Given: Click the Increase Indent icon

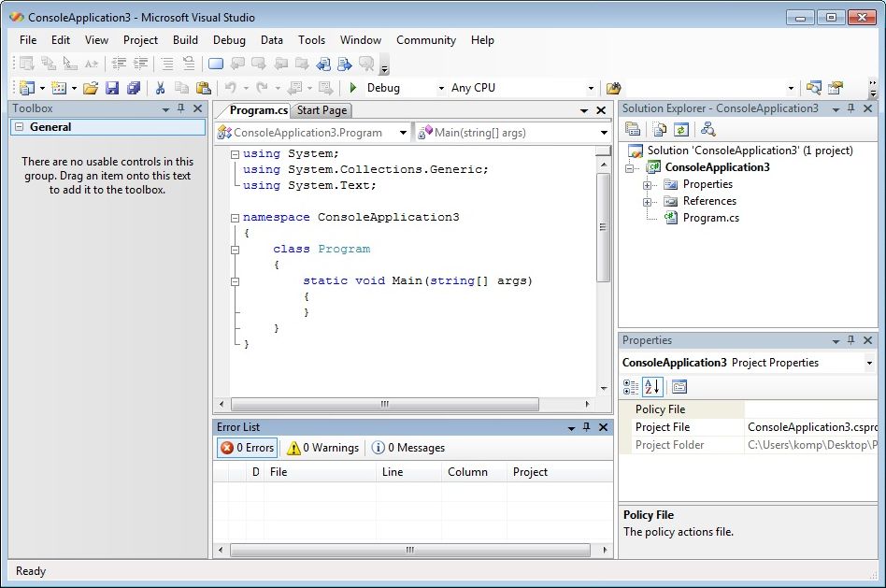Looking at the screenshot, I should point(140,64).
